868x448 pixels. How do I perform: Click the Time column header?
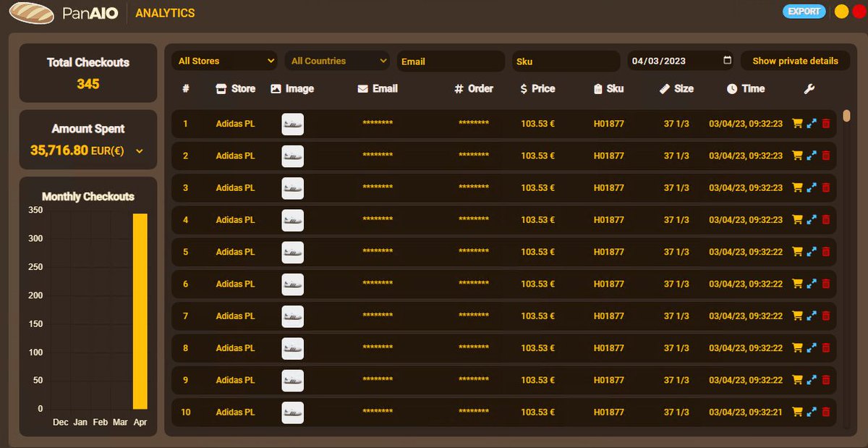pos(746,88)
